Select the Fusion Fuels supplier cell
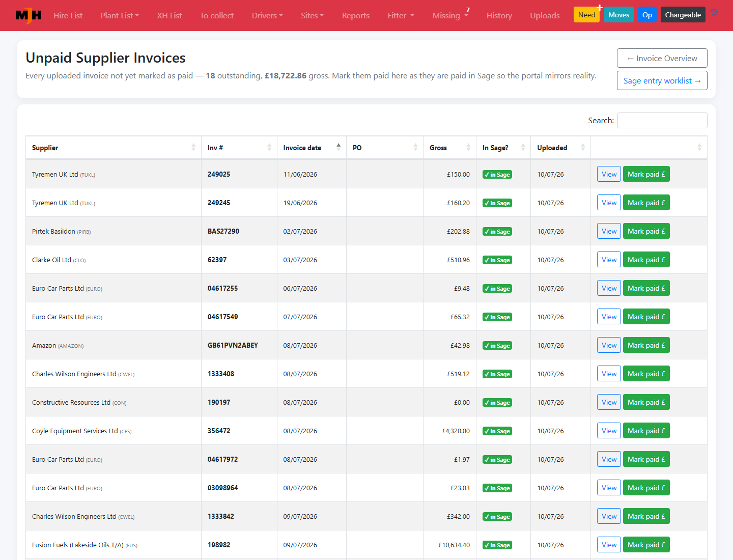Screen dimensions: 733x560 coord(114,545)
